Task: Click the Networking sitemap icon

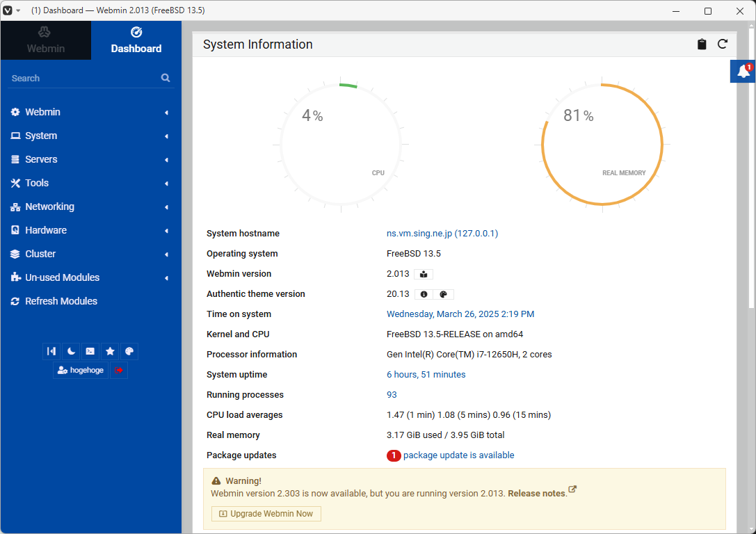Action: coord(15,207)
